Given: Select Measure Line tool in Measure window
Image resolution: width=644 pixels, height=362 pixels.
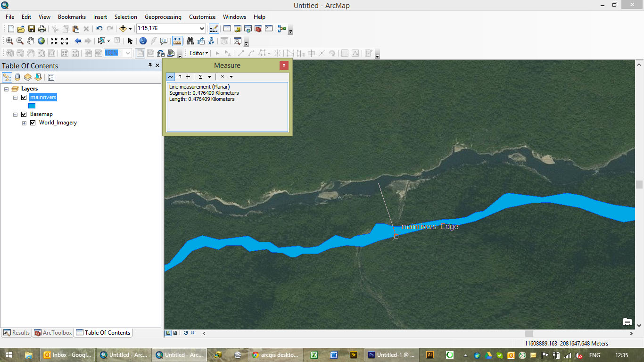Looking at the screenshot, I should tap(171, 77).
